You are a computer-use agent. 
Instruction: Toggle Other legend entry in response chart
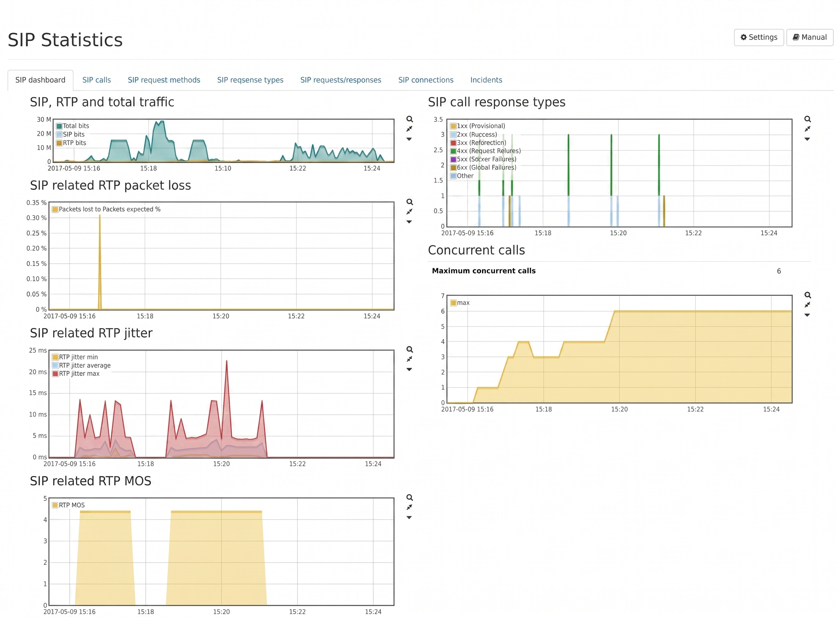point(462,176)
